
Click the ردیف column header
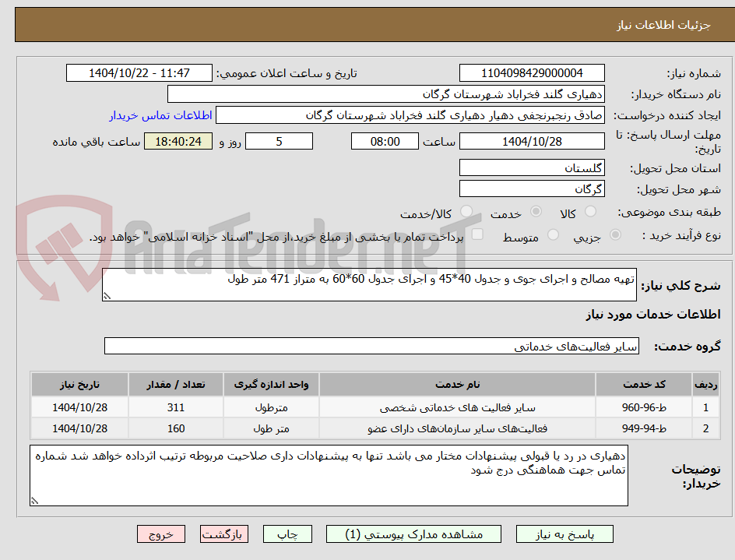pyautogui.click(x=706, y=385)
